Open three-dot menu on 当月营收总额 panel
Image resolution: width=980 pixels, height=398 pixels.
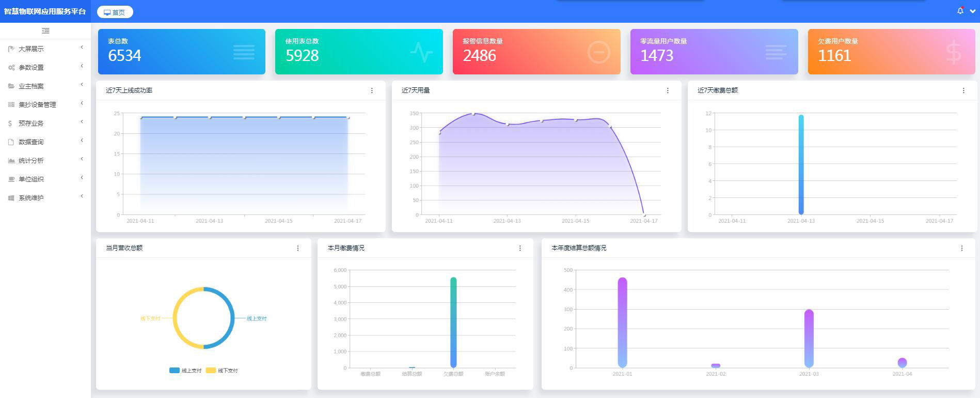tap(298, 248)
